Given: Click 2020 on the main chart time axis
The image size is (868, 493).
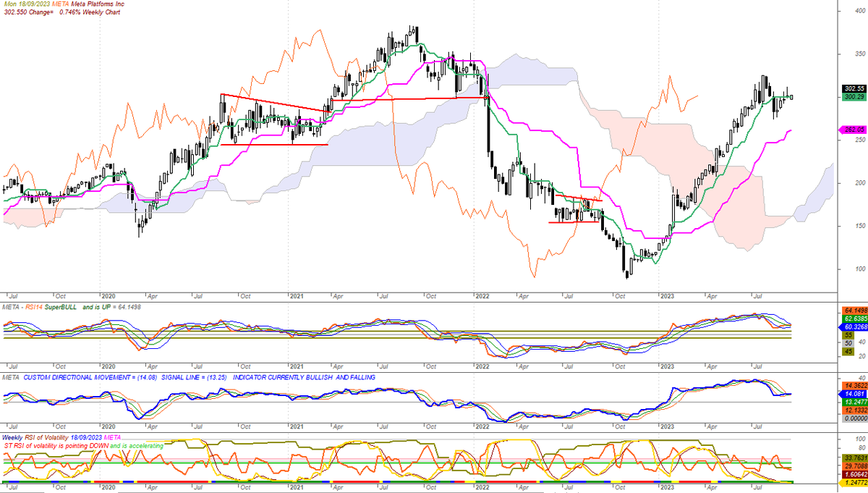Looking at the screenshot, I should click(x=109, y=296).
